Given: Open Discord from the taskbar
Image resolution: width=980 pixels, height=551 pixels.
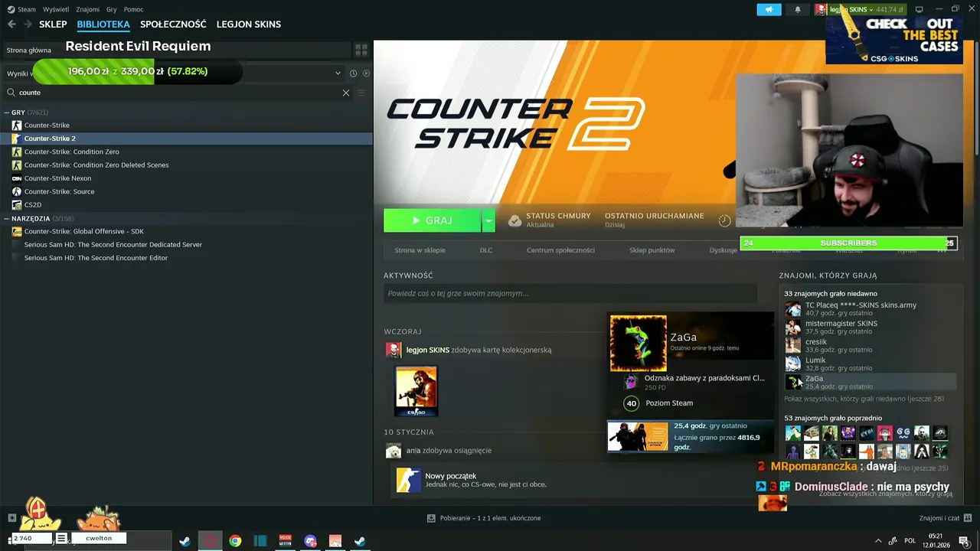Looking at the screenshot, I should click(x=310, y=541).
